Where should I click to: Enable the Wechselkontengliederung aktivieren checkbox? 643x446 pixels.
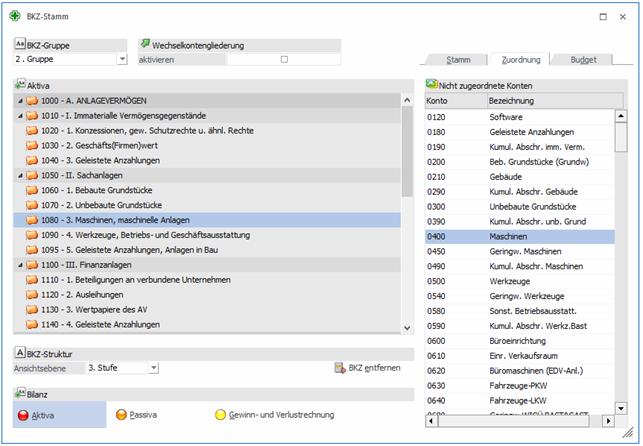click(x=283, y=59)
